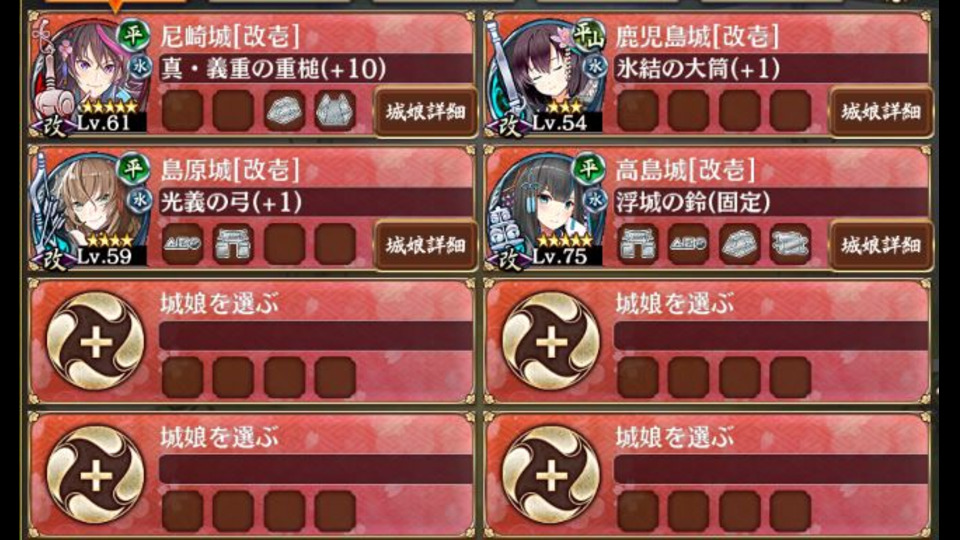Select 島原城 character portrait Lv.59

pos(90,210)
